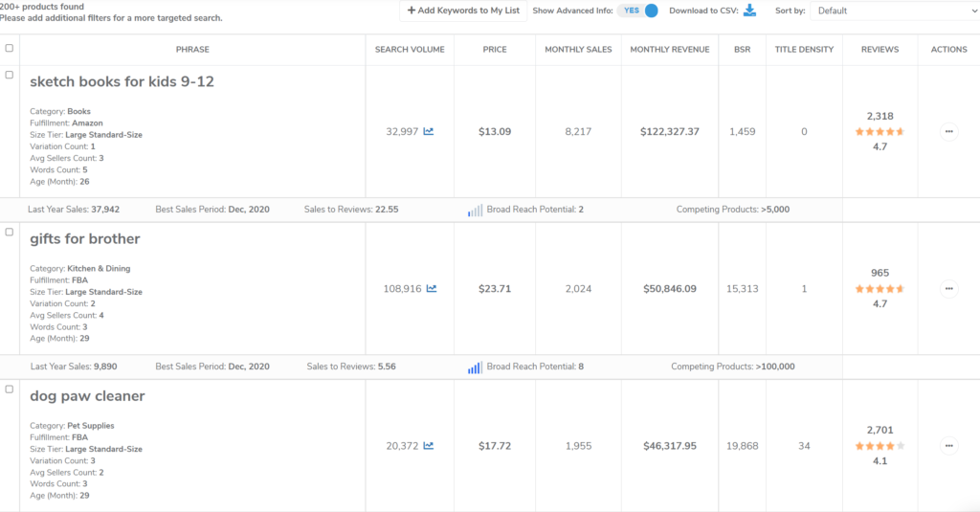Tick the gifts for brother checkbox
This screenshot has height=512, width=980.
[10, 232]
